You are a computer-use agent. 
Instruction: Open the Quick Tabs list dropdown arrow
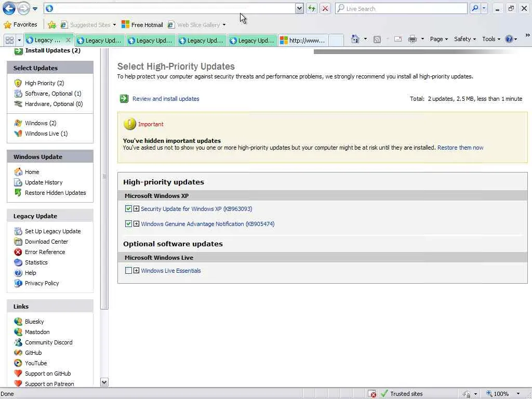point(19,40)
